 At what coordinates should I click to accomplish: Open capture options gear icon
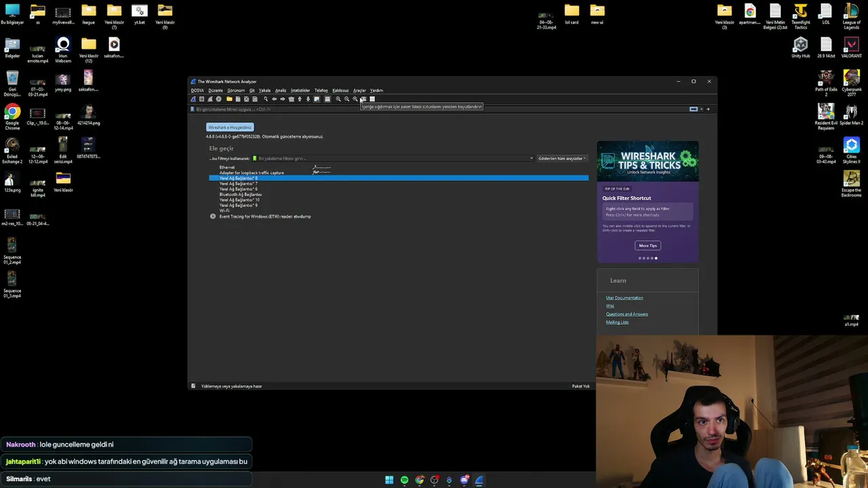point(218,99)
